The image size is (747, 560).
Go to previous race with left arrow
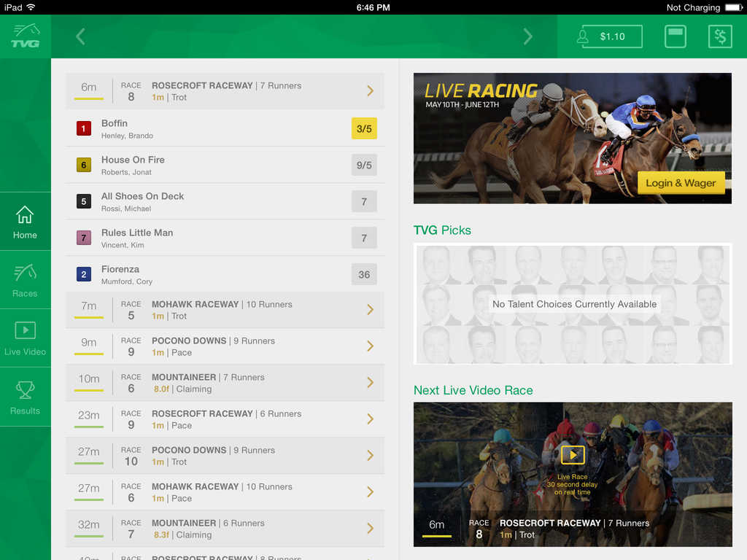(x=81, y=36)
